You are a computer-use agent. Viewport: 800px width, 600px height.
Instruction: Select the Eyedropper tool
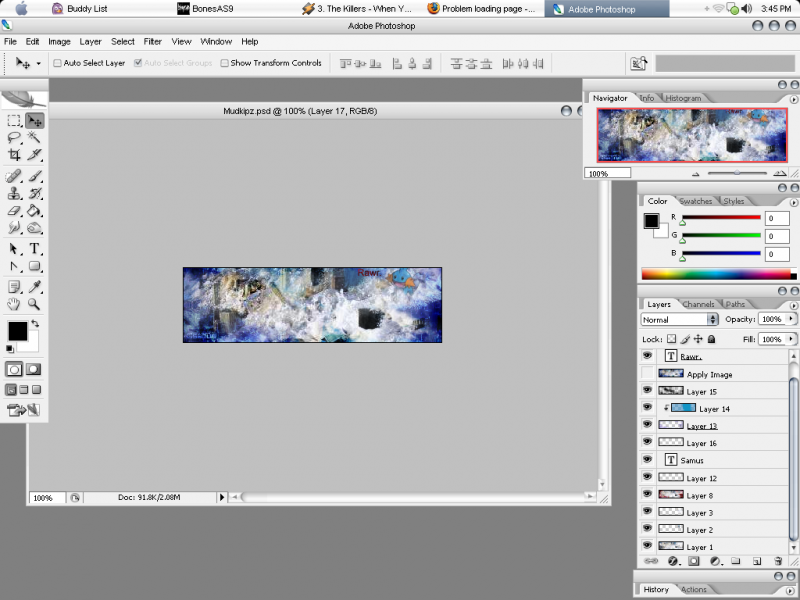pyautogui.click(x=34, y=287)
